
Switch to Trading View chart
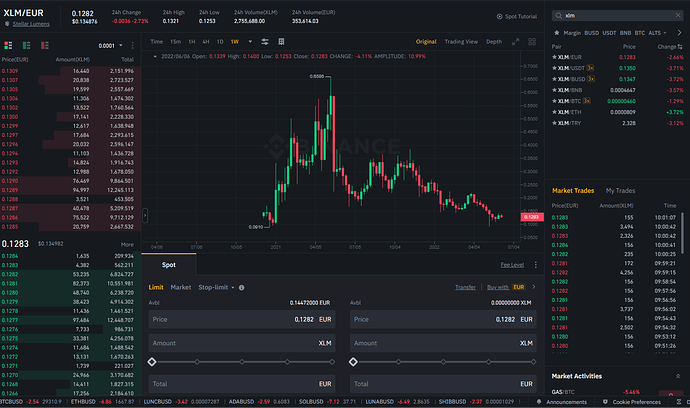click(x=461, y=42)
